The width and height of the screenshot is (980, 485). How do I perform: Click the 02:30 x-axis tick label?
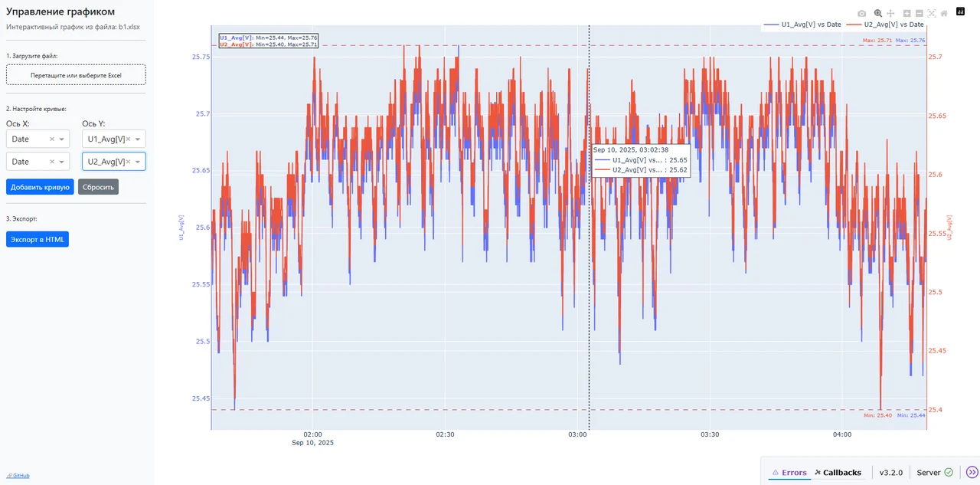(445, 434)
